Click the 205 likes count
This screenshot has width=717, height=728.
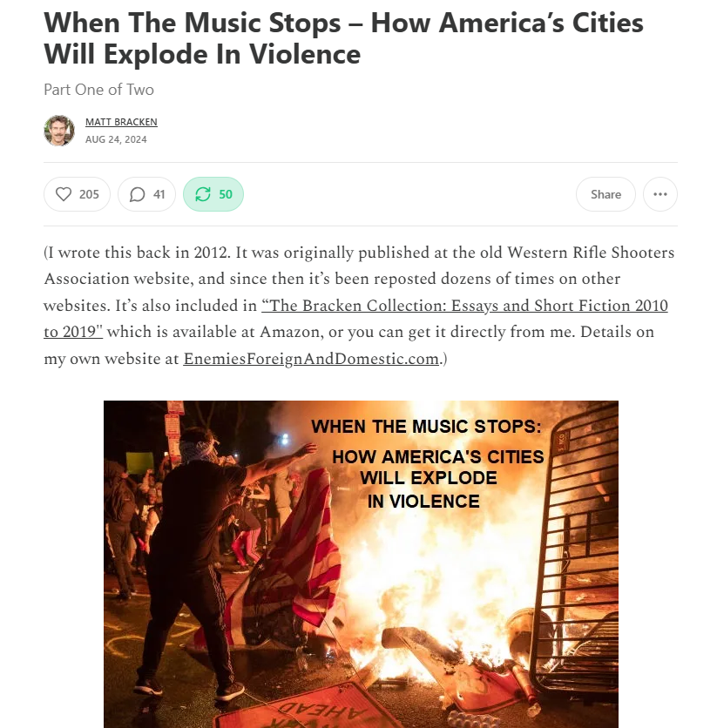tap(89, 194)
